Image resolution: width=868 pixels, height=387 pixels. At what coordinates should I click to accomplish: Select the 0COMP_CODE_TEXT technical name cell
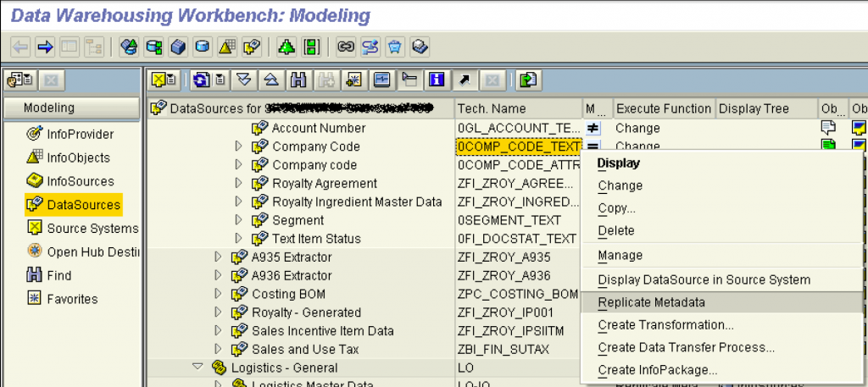pyautogui.click(x=519, y=147)
